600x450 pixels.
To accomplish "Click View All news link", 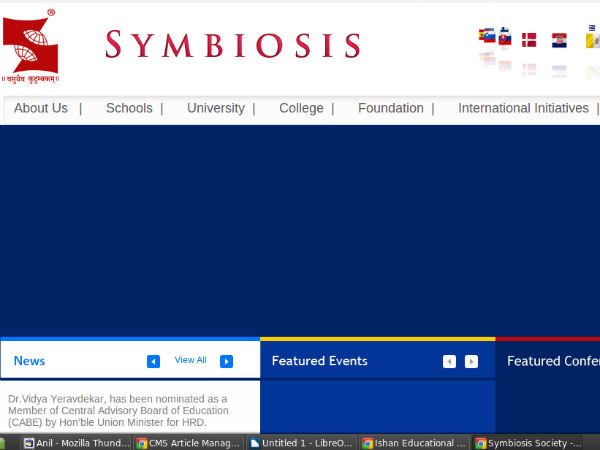I will 190,360.
